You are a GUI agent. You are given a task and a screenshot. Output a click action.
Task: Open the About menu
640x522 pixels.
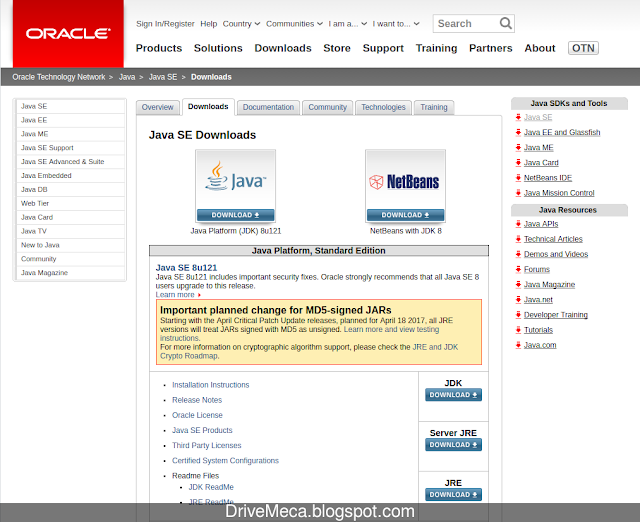540,48
